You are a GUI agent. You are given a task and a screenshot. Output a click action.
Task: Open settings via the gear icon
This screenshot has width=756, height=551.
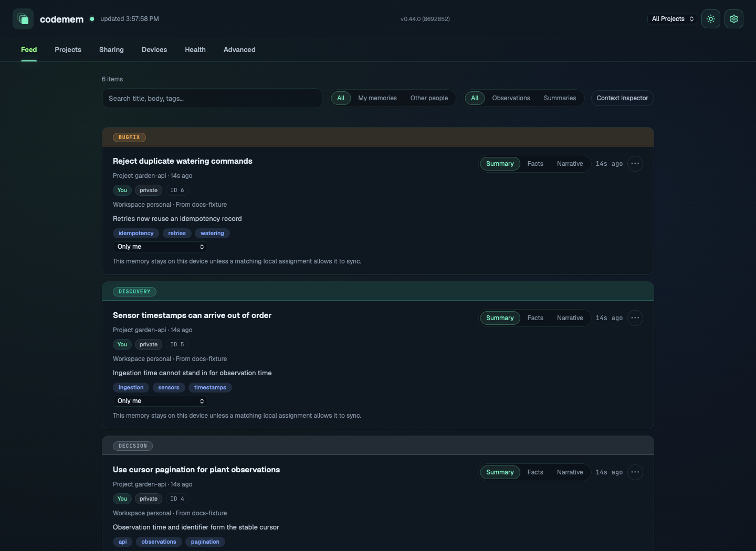734,19
